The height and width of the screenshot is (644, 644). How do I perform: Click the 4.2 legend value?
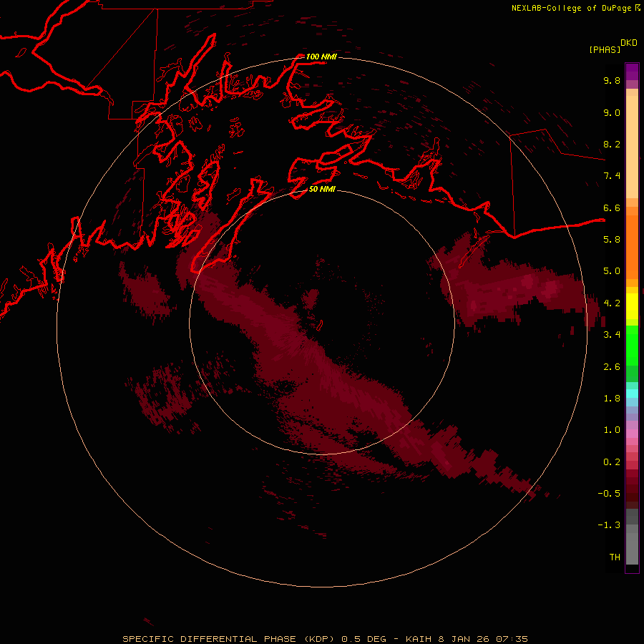pos(612,303)
